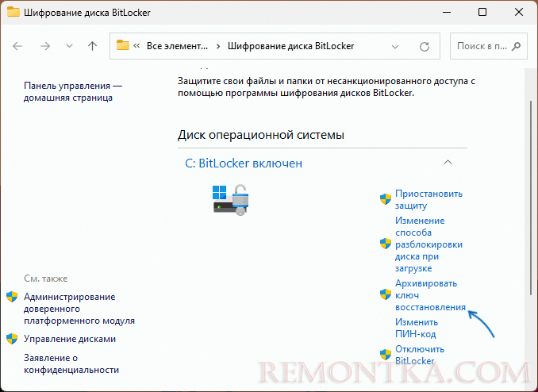The height and width of the screenshot is (392, 538).
Task: Click the 'См. также' label
Action: [46, 279]
